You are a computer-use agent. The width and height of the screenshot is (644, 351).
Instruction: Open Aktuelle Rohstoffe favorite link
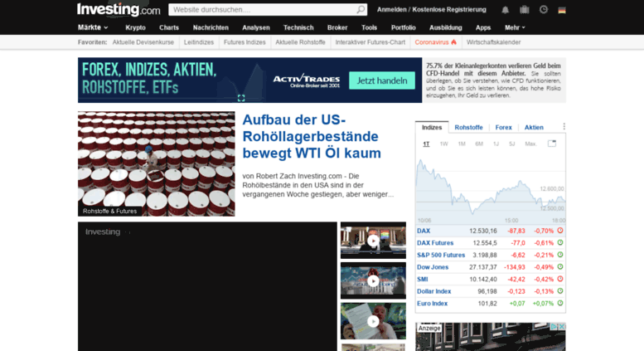[x=300, y=42]
